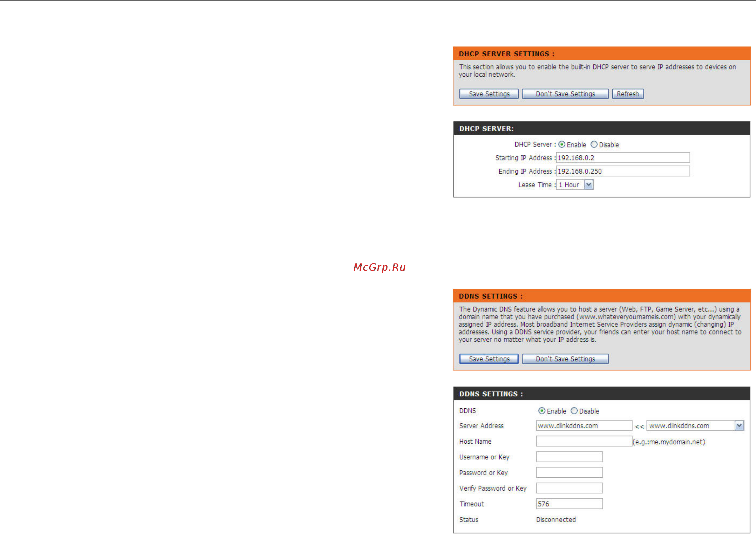This screenshot has height=534, width=756.
Task: Click the Host Name input field
Action: (584, 441)
